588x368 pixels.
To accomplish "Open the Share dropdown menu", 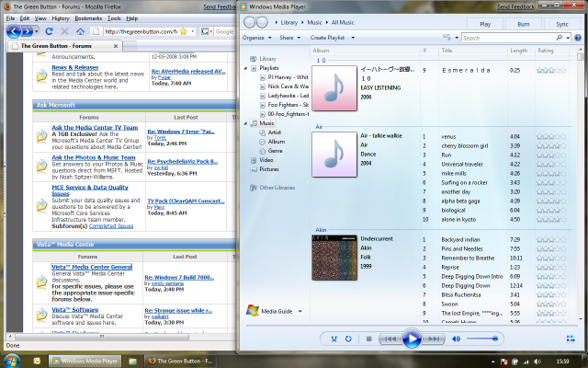I will (290, 38).
